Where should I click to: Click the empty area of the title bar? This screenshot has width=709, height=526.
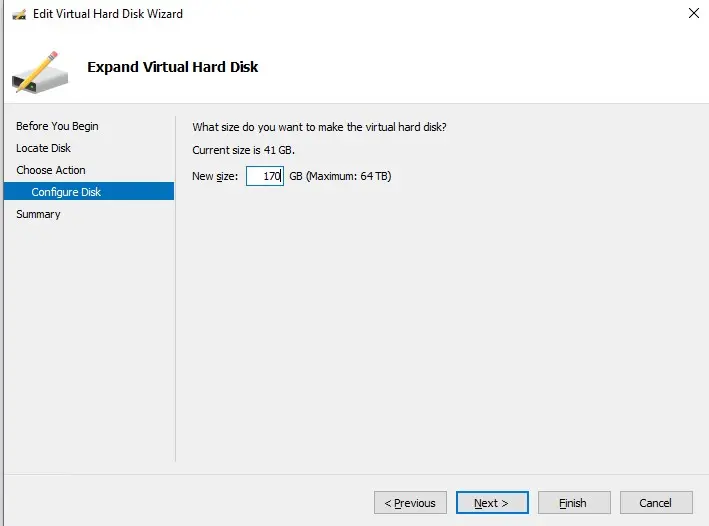430,14
